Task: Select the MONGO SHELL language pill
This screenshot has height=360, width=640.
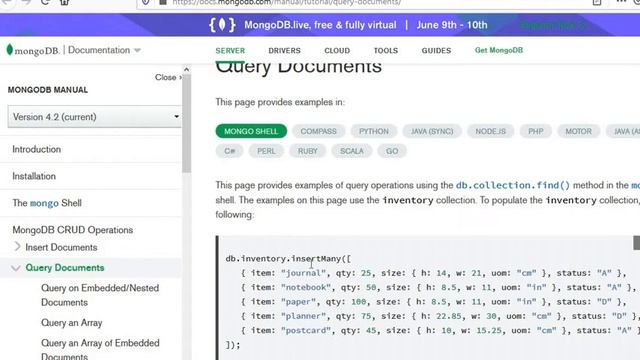Action: 251,131
